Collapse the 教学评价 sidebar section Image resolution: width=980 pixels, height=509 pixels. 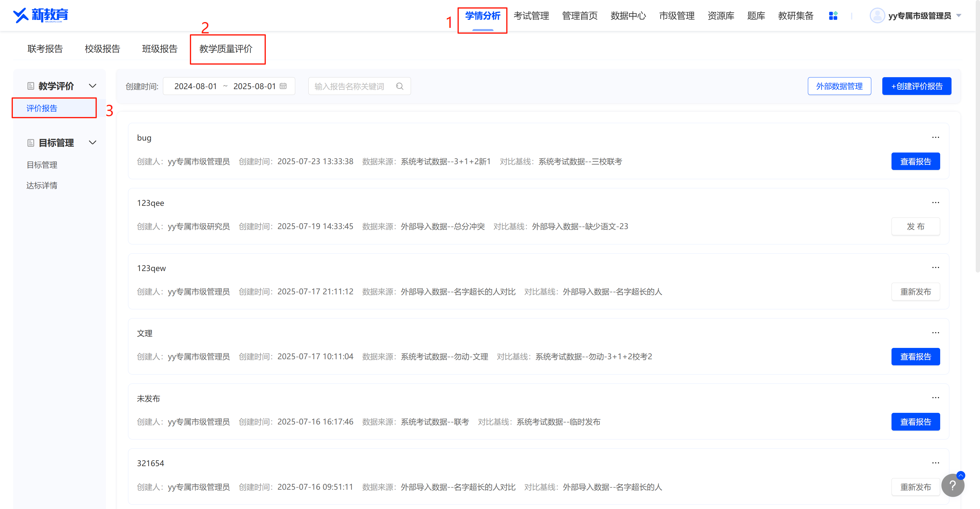click(92, 86)
